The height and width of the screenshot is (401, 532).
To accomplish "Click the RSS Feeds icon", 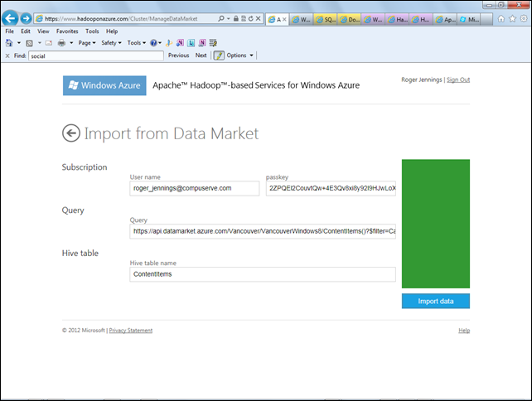I will [x=30, y=43].
